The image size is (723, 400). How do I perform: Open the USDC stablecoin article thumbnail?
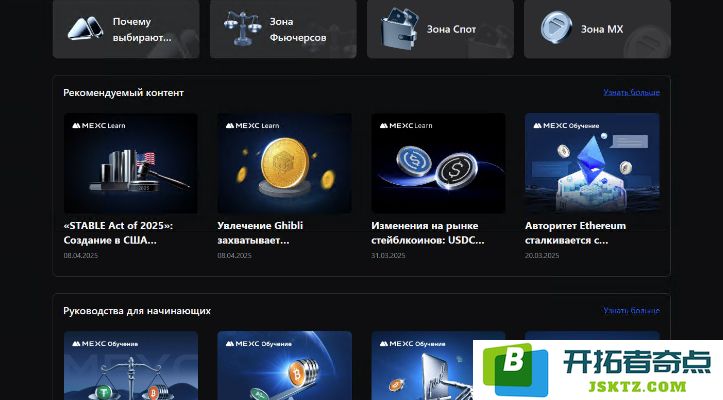[x=438, y=163]
